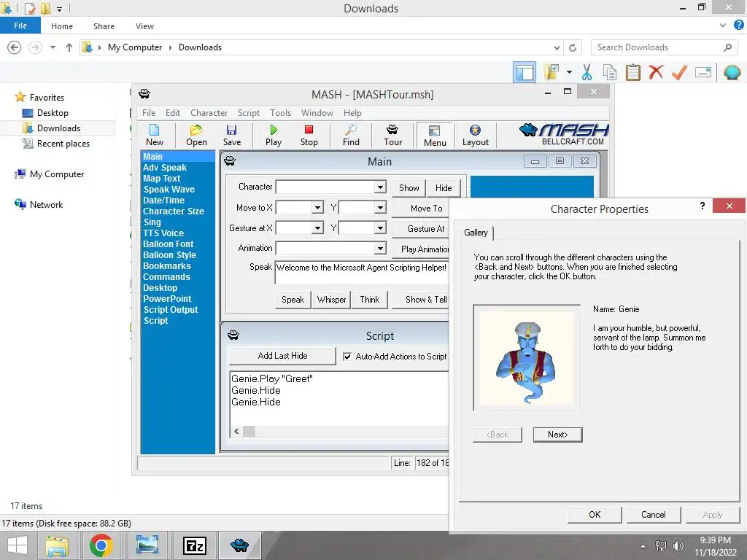Save the script with Save icon
This screenshot has height=560, width=747.
point(231,135)
